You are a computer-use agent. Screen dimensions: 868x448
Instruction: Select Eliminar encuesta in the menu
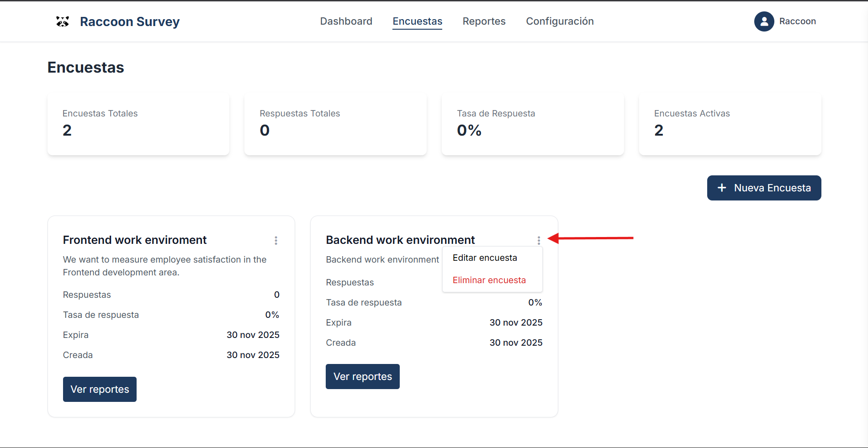click(x=489, y=280)
